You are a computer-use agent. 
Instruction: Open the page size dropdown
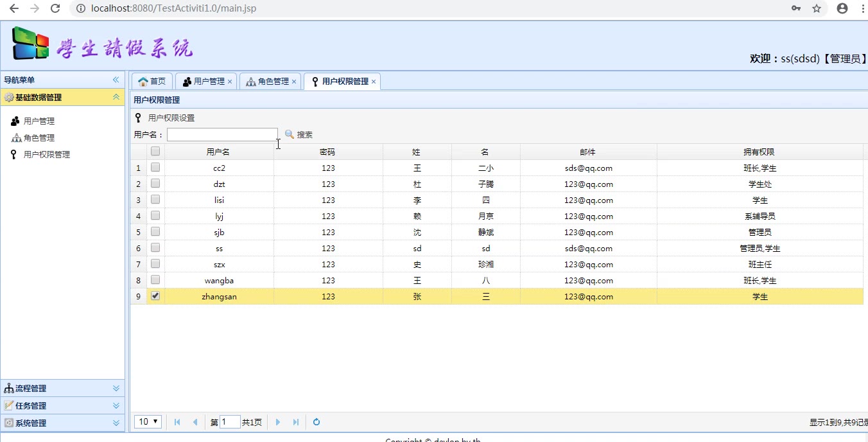point(148,422)
